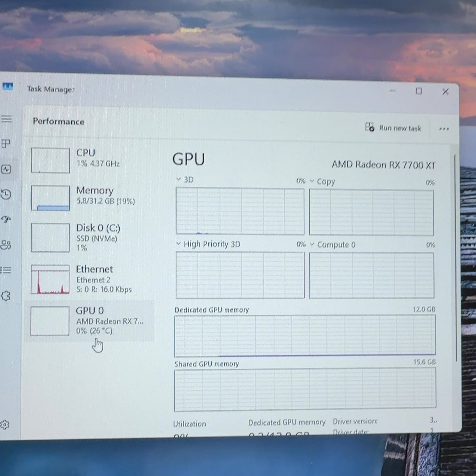
Task: Click the Task Manager app icon in title bar
Action: click(x=8, y=86)
